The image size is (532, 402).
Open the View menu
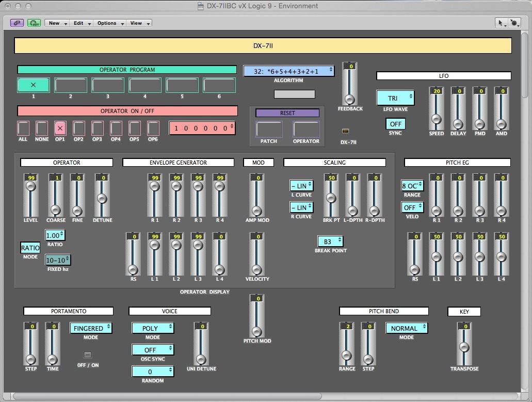[x=135, y=23]
